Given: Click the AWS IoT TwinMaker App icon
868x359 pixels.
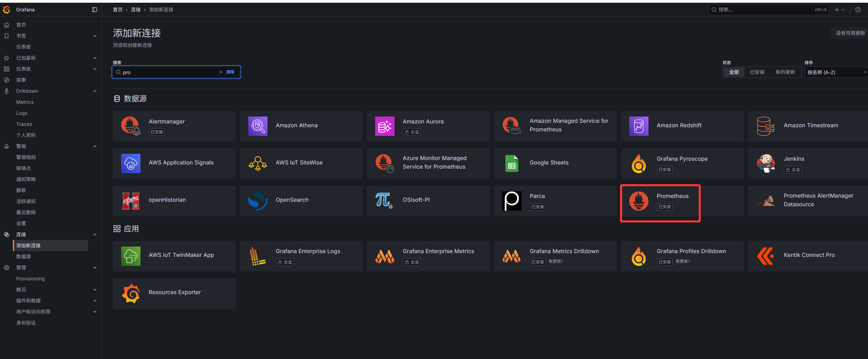Looking at the screenshot, I should click(x=131, y=256).
